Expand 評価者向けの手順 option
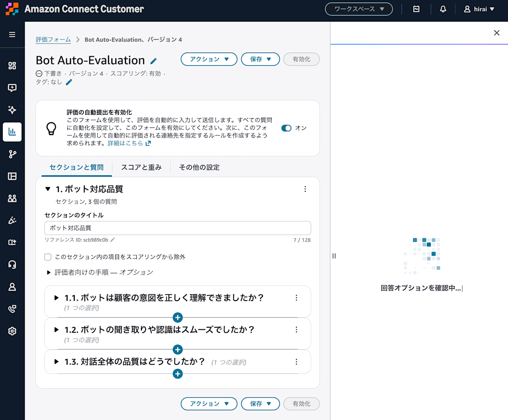508x420 pixels. [x=49, y=272]
